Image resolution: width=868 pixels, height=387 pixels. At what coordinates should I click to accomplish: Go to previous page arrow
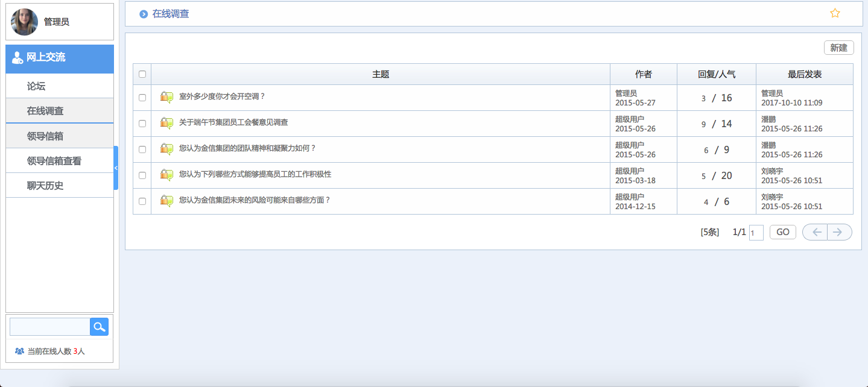click(815, 232)
